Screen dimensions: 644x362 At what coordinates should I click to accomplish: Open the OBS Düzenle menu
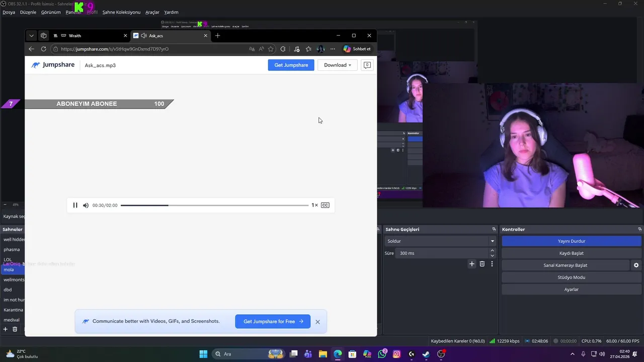pyautogui.click(x=28, y=12)
